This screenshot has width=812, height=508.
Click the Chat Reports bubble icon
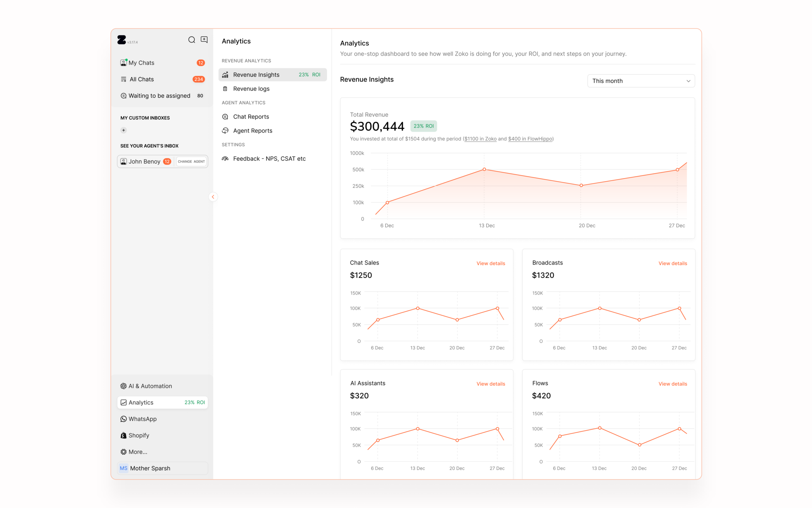[x=225, y=117]
